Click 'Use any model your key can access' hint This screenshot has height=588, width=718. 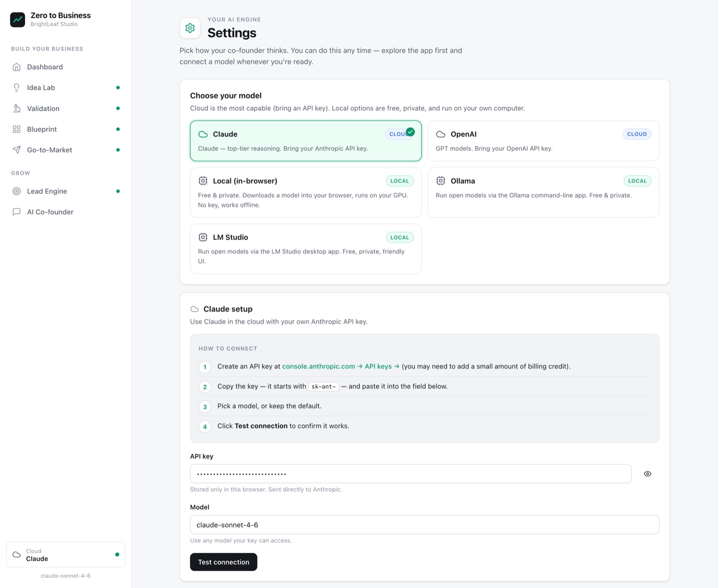click(x=241, y=540)
